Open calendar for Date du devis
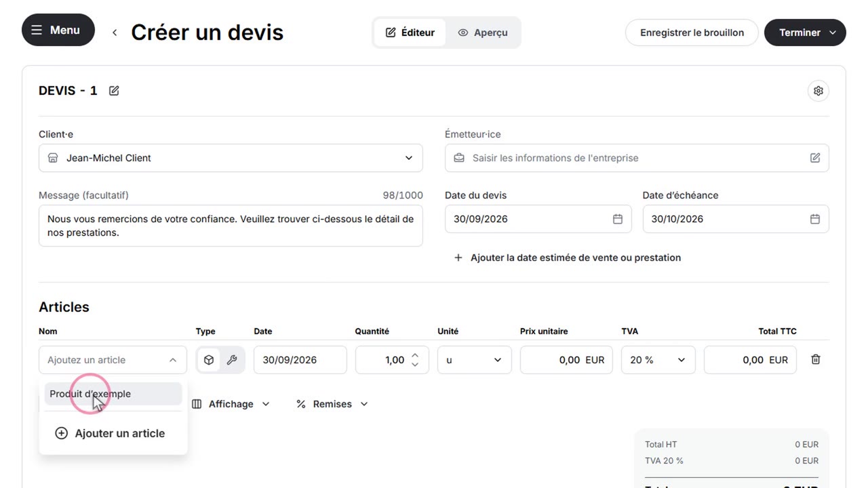Viewport: 868px width, 488px height. click(618, 219)
